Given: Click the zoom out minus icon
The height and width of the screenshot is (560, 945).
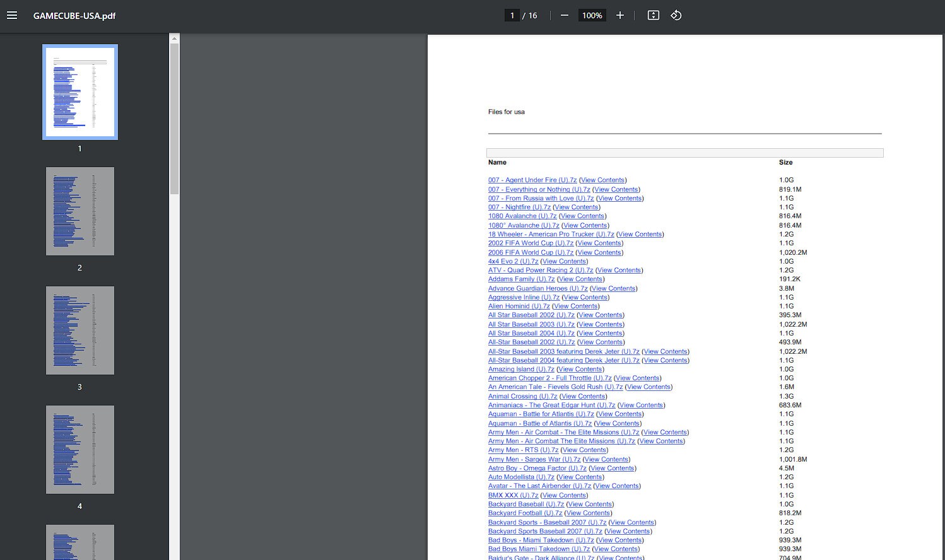Looking at the screenshot, I should (565, 15).
